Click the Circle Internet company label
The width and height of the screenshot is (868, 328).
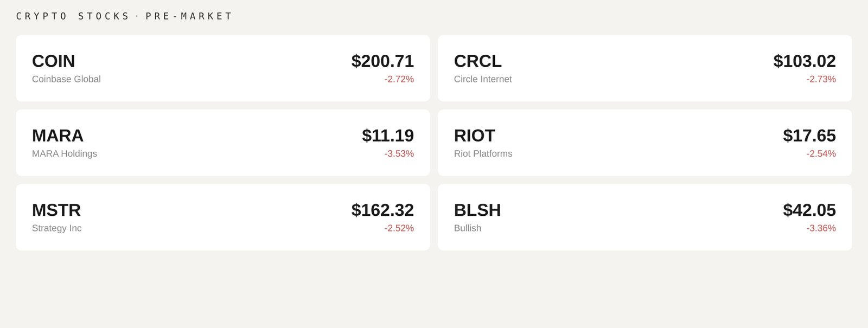pos(483,79)
